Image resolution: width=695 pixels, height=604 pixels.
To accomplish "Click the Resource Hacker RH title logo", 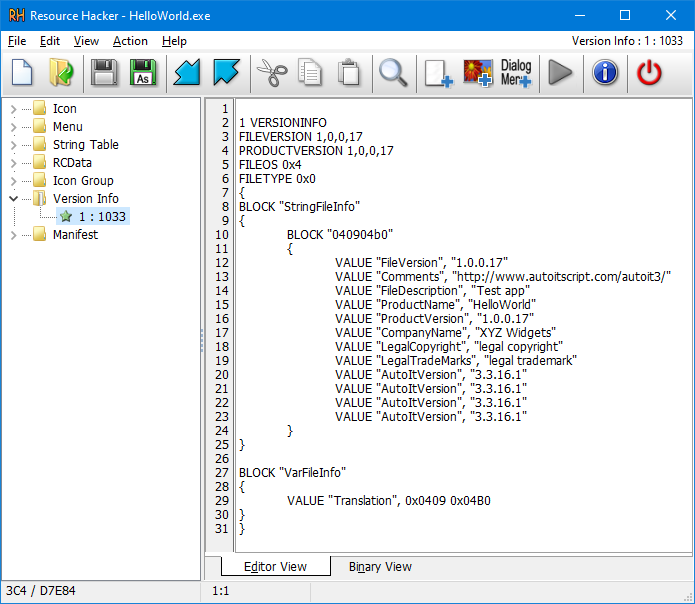I will click(x=17, y=16).
